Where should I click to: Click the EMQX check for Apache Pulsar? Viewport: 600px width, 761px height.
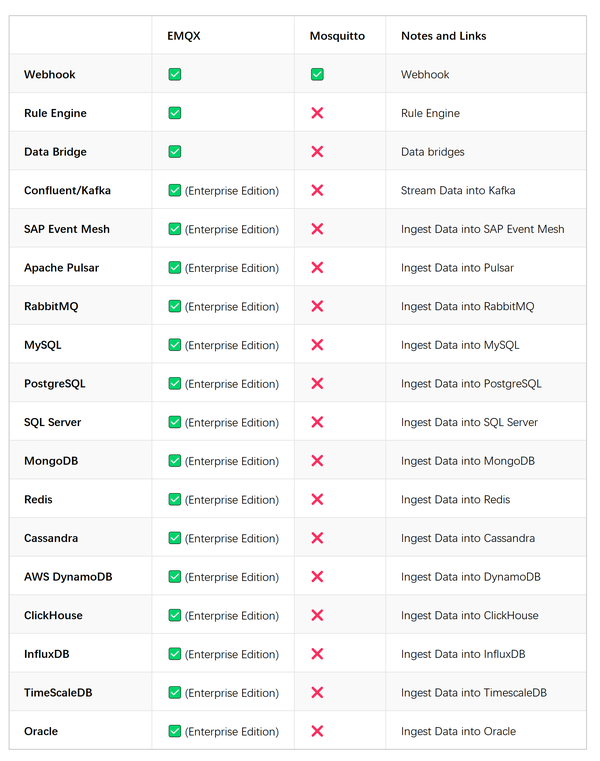pyautogui.click(x=175, y=268)
